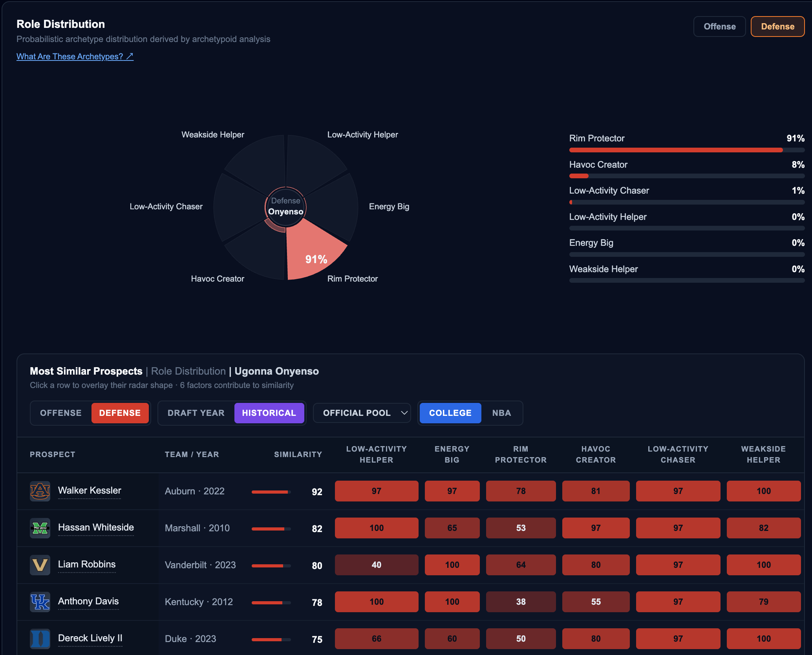The height and width of the screenshot is (655, 812).
Task: Open What Are These Archetypes link
Action: tap(75, 56)
